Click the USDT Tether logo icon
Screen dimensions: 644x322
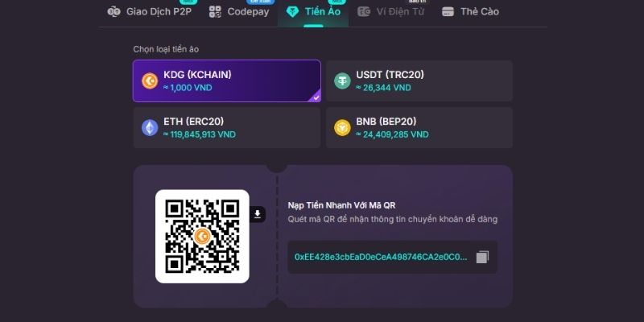[342, 81]
